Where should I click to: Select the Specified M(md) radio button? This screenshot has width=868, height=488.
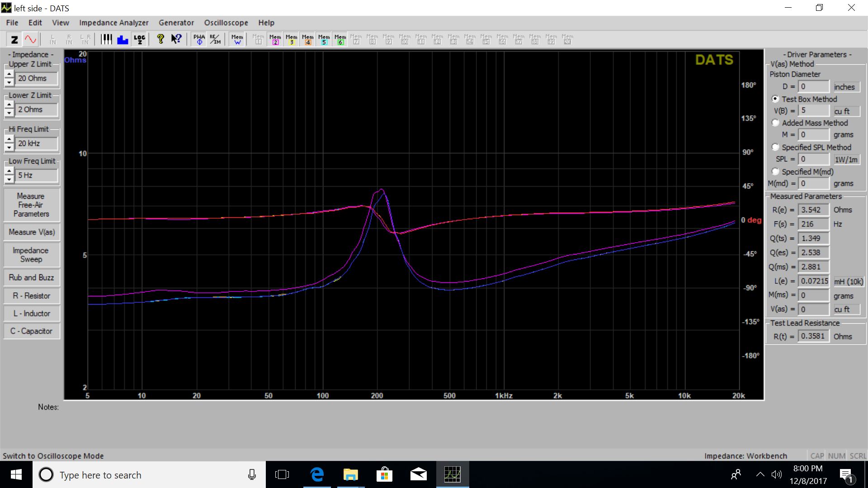[775, 172]
